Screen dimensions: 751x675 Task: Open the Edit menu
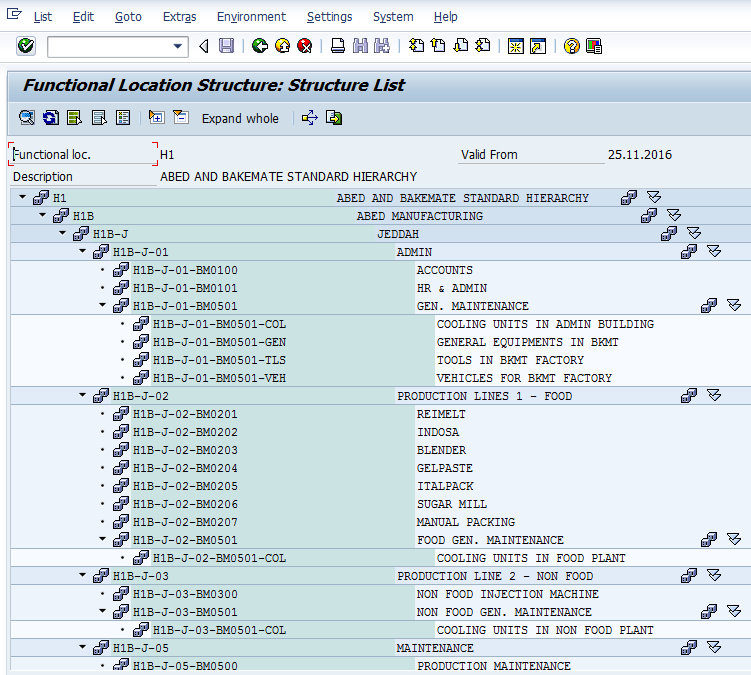[83, 17]
